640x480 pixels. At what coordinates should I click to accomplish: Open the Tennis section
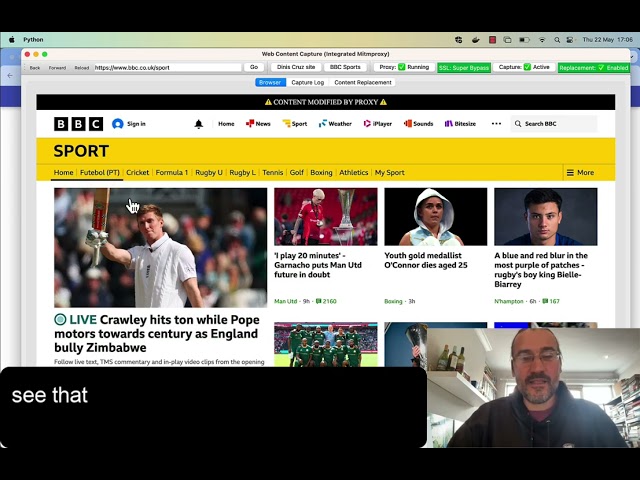point(273,173)
